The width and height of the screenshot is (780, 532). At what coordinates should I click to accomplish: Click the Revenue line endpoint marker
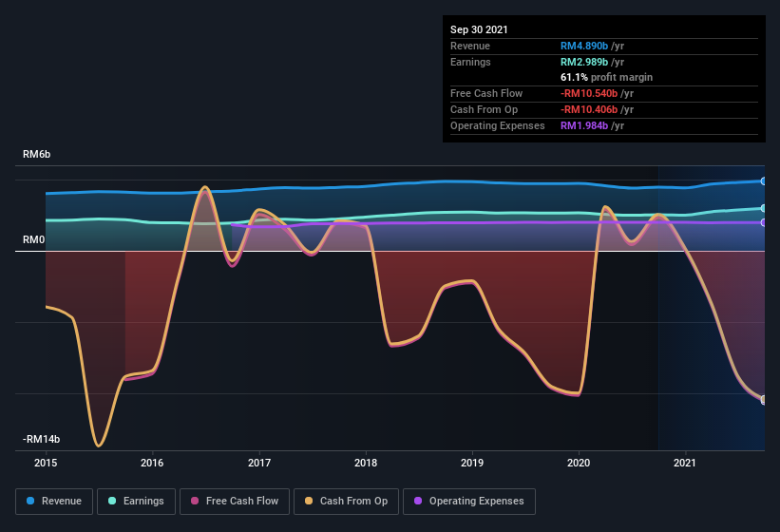(x=763, y=181)
